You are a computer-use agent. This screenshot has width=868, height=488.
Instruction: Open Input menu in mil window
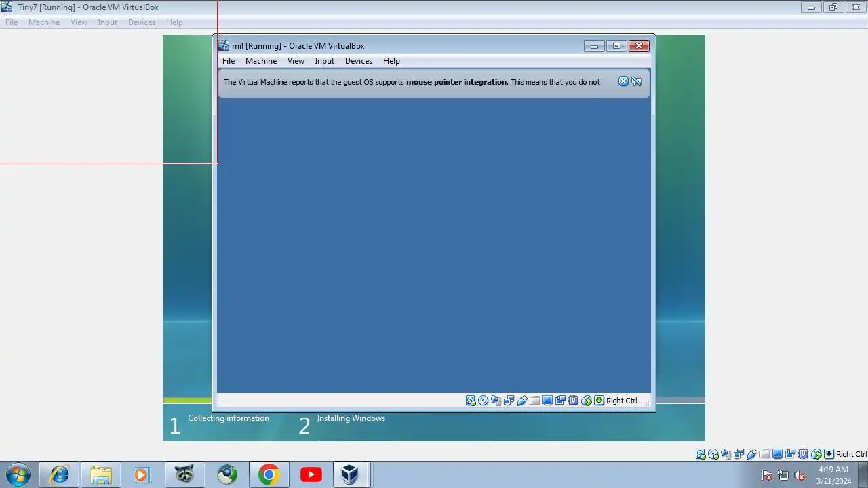point(325,61)
